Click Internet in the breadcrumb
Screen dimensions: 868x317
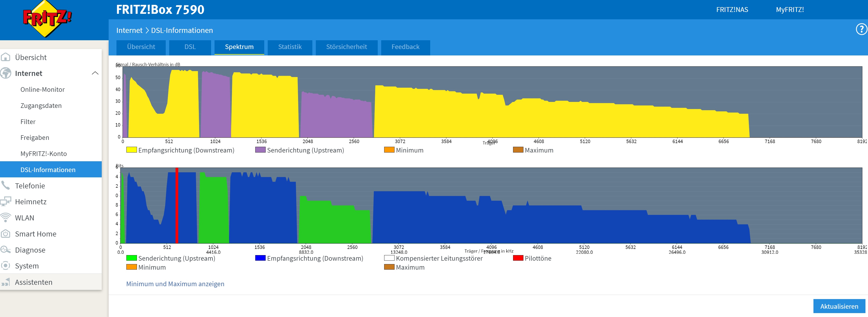click(129, 30)
